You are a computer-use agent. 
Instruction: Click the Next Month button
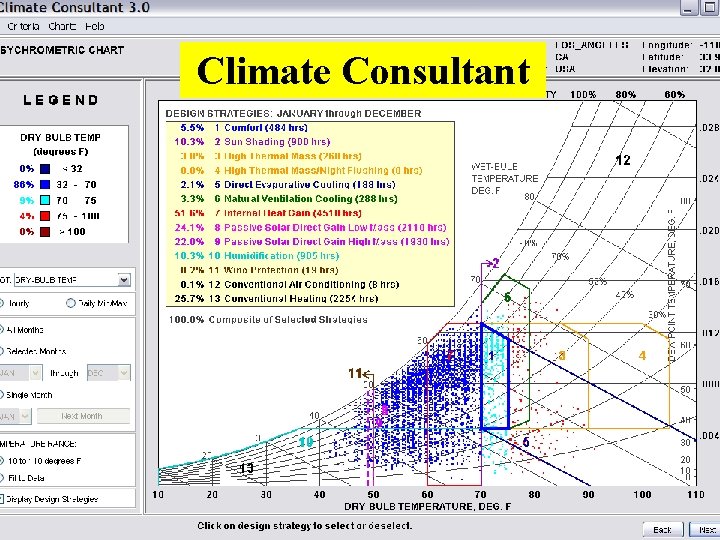[x=83, y=416]
